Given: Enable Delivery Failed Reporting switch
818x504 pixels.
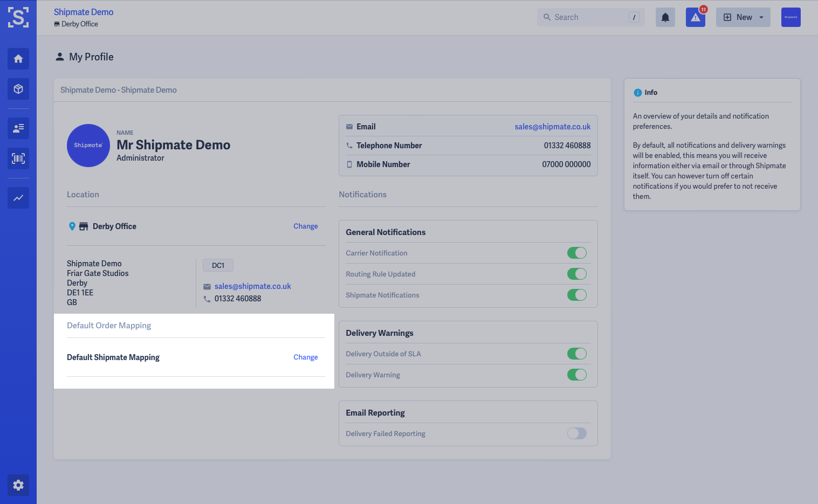Looking at the screenshot, I should pyautogui.click(x=577, y=433).
